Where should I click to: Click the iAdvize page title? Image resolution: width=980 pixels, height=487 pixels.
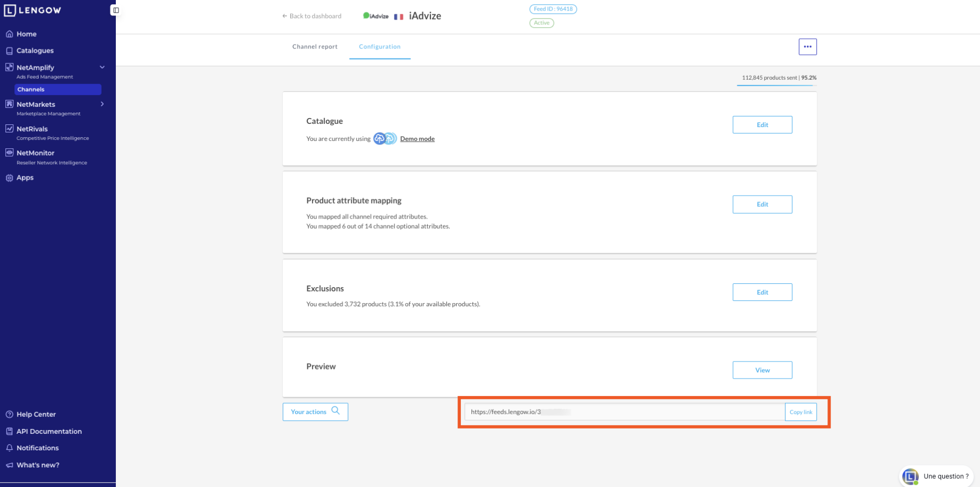click(425, 16)
